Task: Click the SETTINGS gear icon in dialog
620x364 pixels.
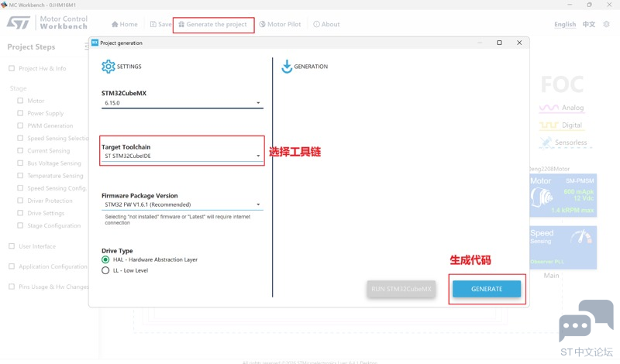Action: [108, 67]
